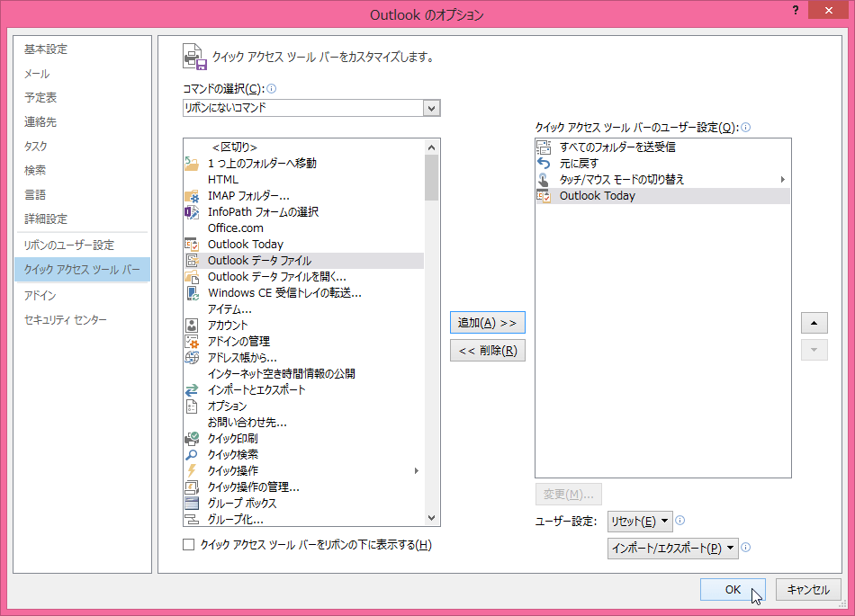
Task: Click the グループ ボックス icon
Action: click(192, 504)
